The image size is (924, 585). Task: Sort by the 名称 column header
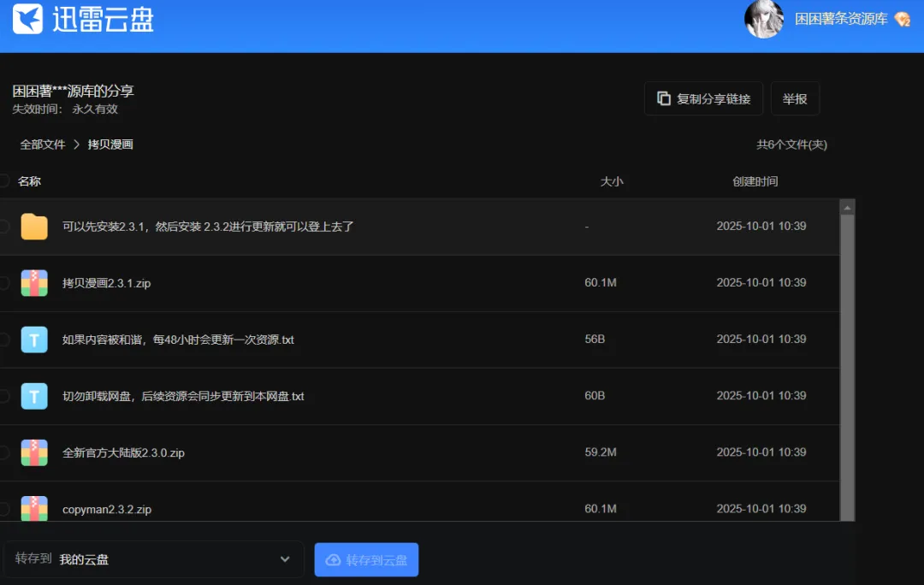29,180
